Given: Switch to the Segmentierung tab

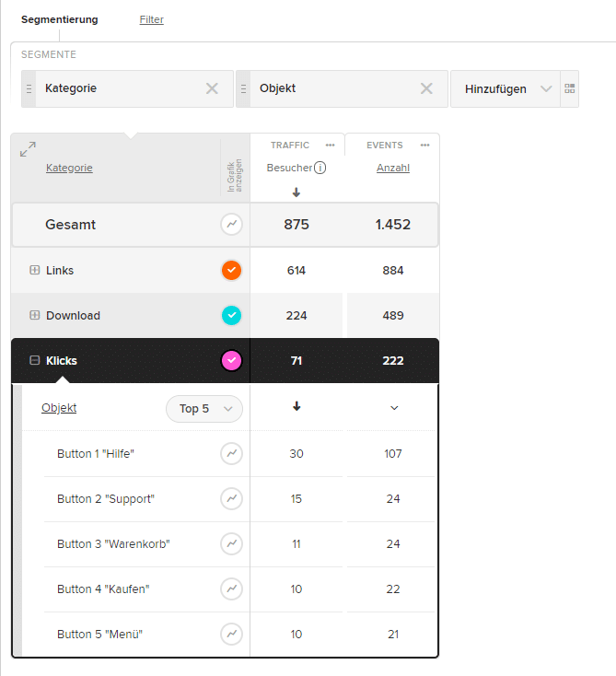Looking at the screenshot, I should point(60,19).
